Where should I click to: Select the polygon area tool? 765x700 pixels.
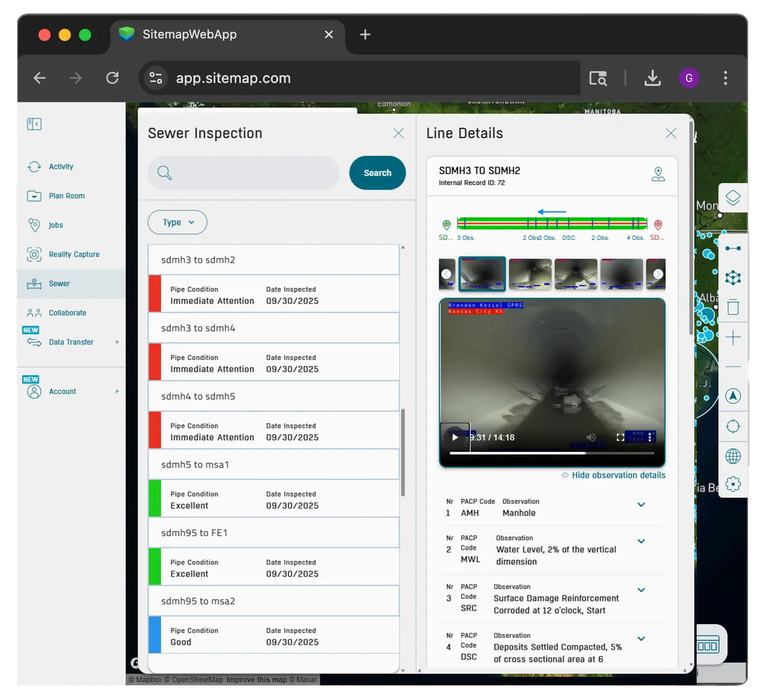pos(733,278)
